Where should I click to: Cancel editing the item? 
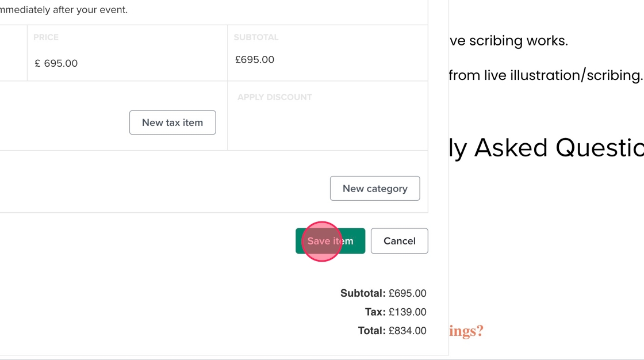click(x=399, y=241)
